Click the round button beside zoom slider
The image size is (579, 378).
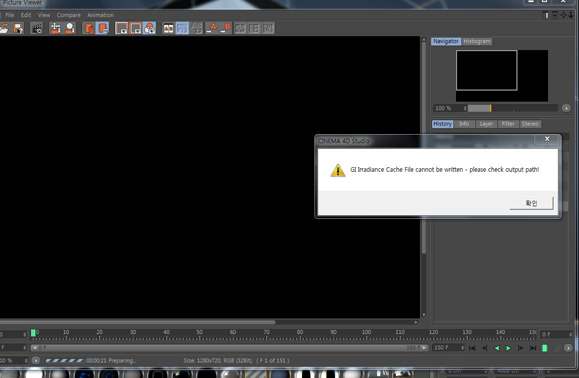(x=566, y=108)
